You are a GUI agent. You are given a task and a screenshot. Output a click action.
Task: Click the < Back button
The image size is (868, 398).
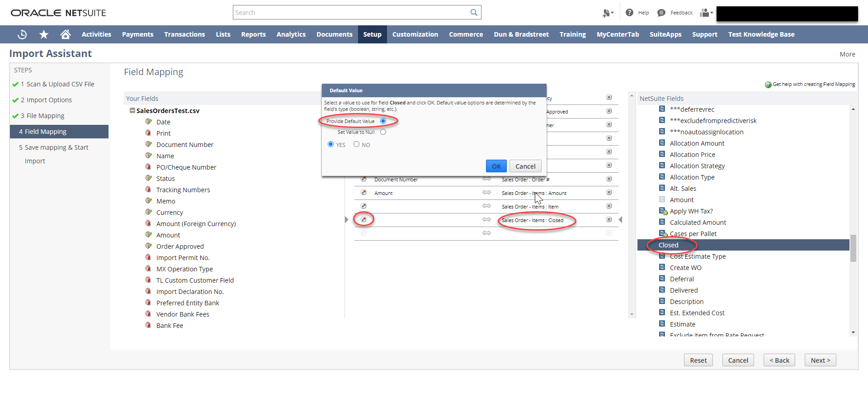point(779,360)
